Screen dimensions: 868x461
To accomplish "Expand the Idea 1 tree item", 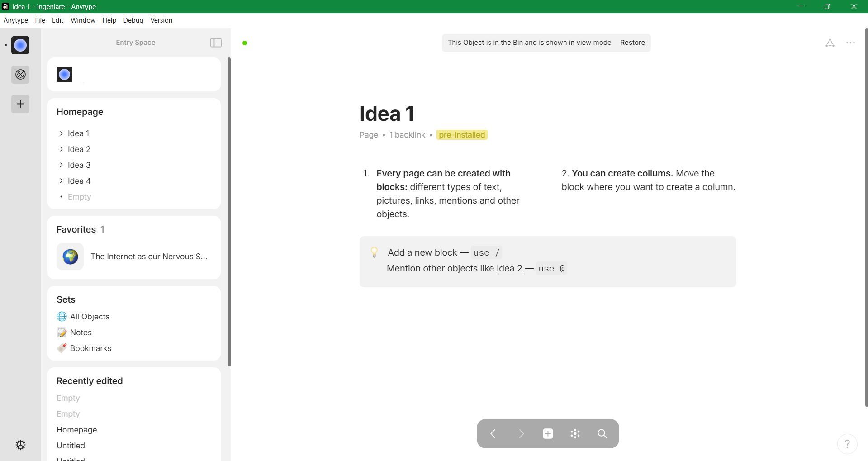I will pyautogui.click(x=62, y=133).
